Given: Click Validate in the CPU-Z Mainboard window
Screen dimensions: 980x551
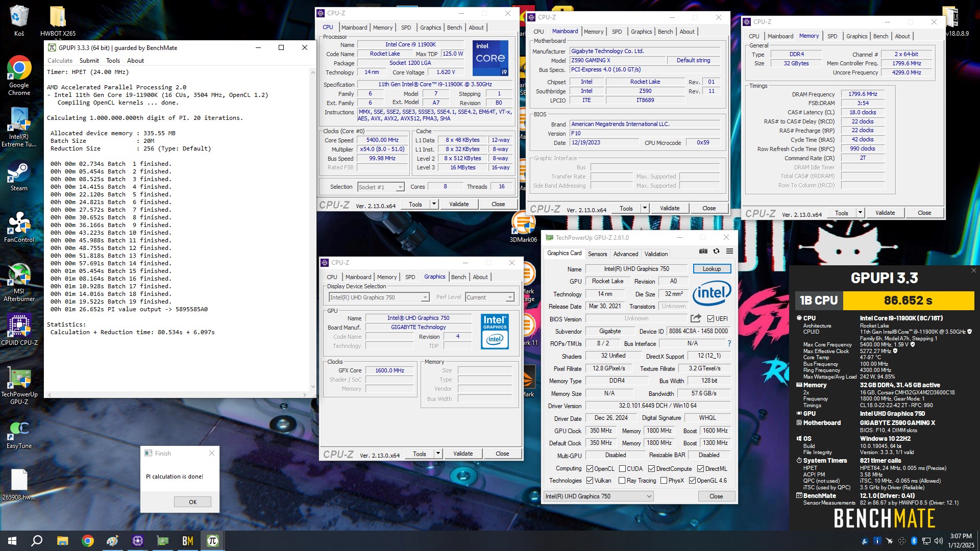Looking at the screenshot, I should (670, 208).
